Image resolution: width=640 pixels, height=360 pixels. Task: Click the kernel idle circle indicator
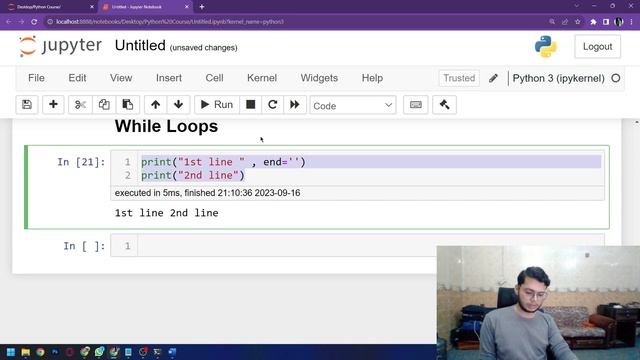(616, 78)
